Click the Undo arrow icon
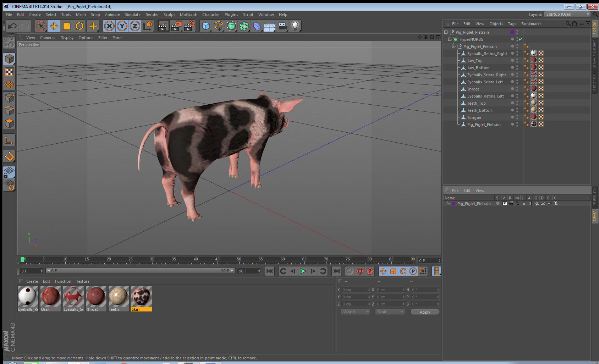The height and width of the screenshot is (364, 599). point(12,26)
